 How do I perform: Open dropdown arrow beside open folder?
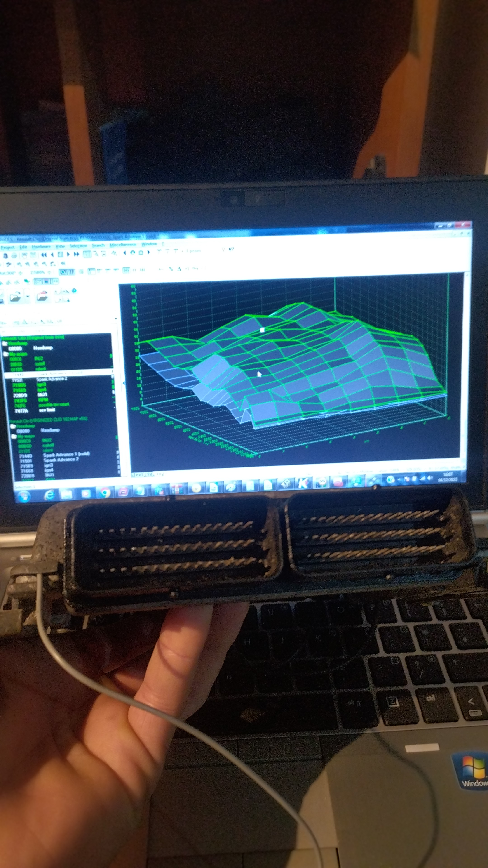[28, 297]
